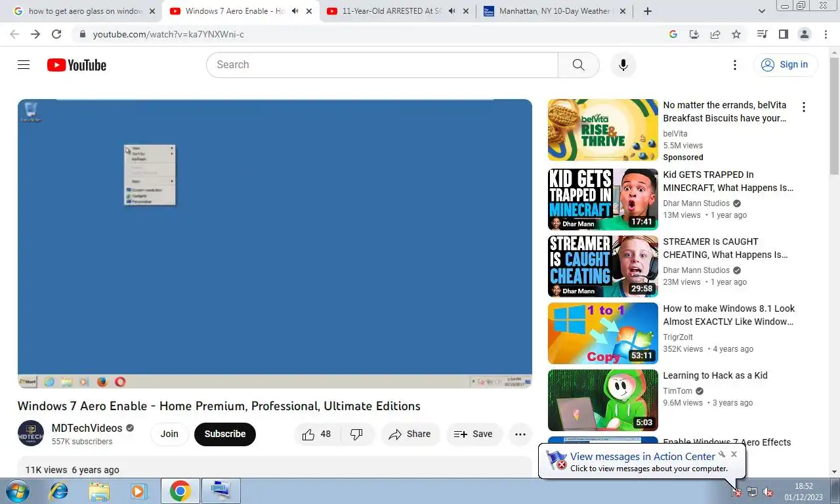Reload the page

click(x=56, y=34)
